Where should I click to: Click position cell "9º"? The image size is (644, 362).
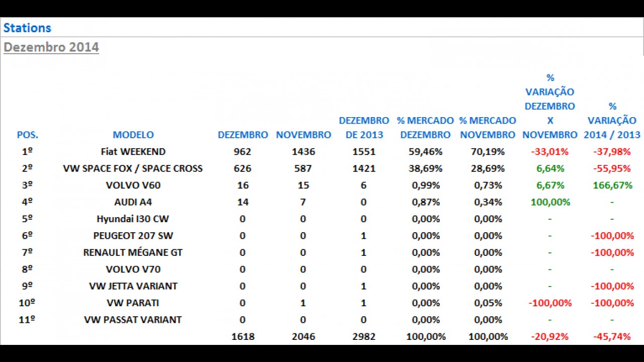pos(28,286)
